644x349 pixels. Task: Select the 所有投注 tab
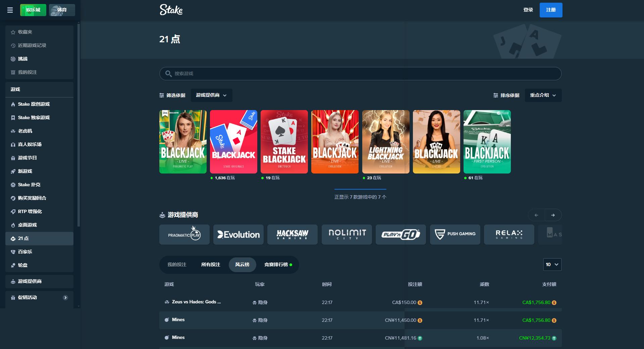pos(211,265)
